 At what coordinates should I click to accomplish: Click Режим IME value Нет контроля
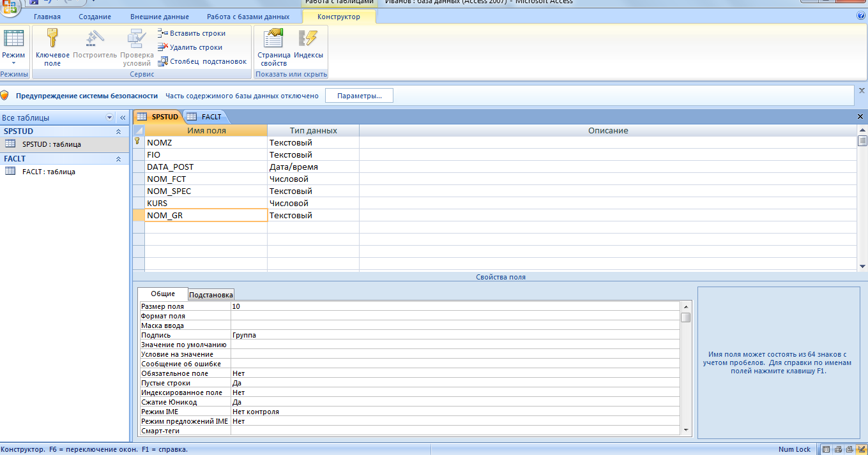pos(455,412)
